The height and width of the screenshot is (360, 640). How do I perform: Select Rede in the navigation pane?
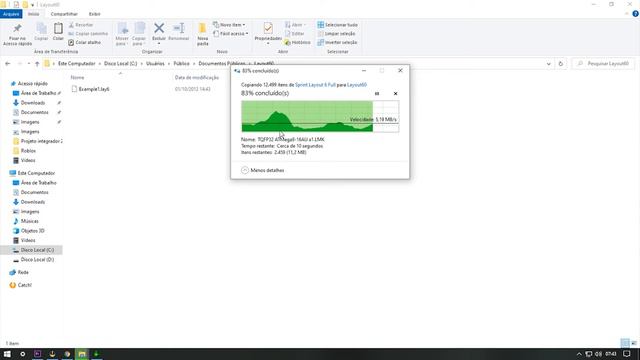click(23, 272)
